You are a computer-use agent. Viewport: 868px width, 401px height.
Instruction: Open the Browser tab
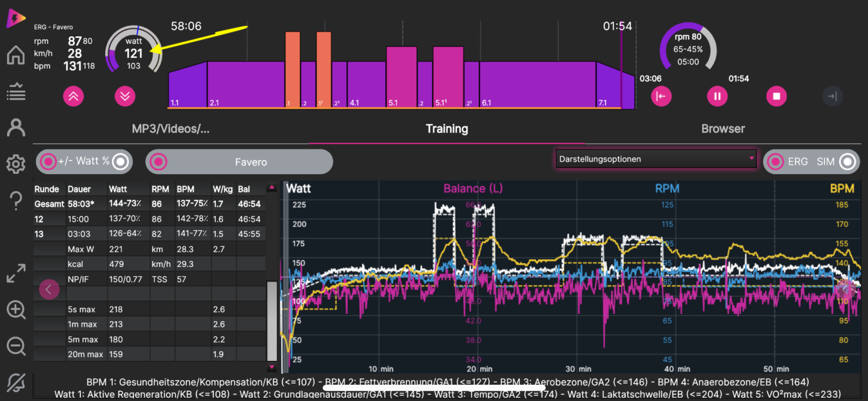pyautogui.click(x=723, y=129)
